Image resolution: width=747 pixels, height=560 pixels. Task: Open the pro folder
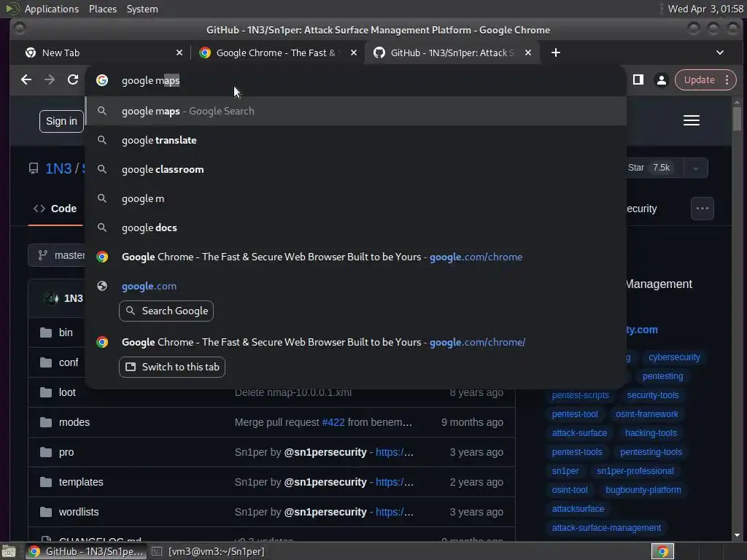(x=66, y=452)
